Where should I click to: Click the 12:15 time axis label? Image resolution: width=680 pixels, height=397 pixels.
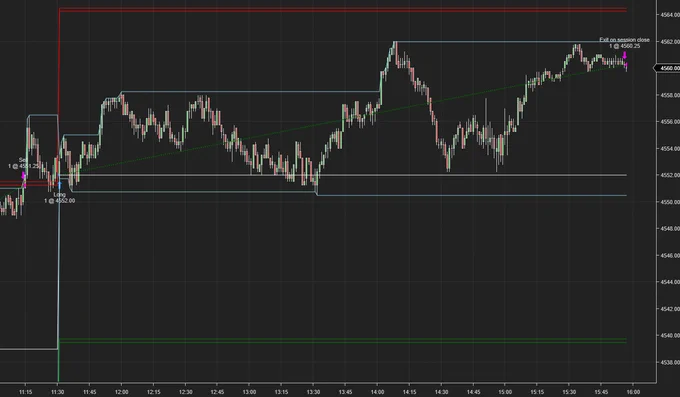coord(154,392)
